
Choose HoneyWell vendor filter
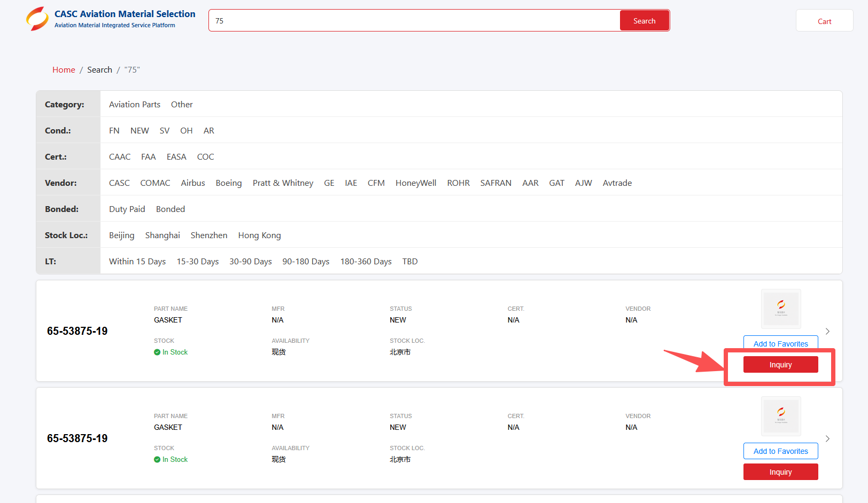click(x=416, y=183)
